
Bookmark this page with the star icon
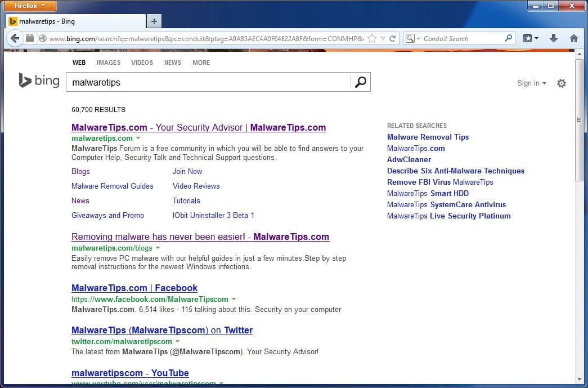tap(371, 38)
